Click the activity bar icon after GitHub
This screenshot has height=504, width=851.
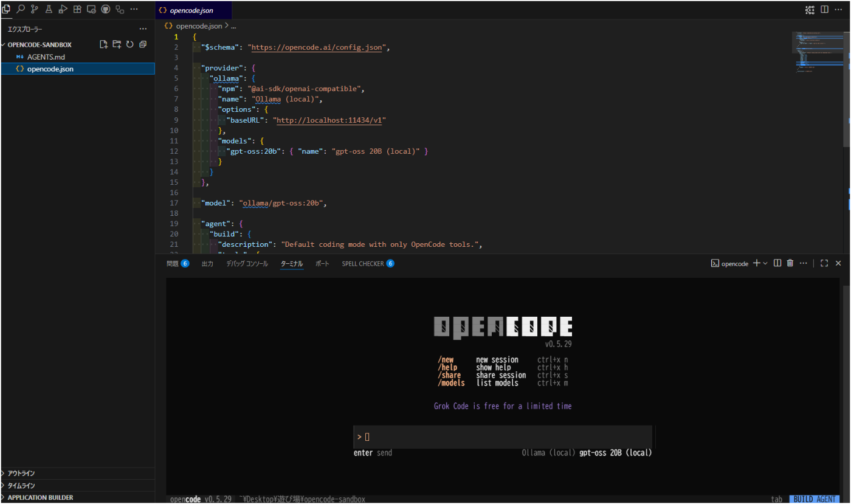(x=120, y=9)
